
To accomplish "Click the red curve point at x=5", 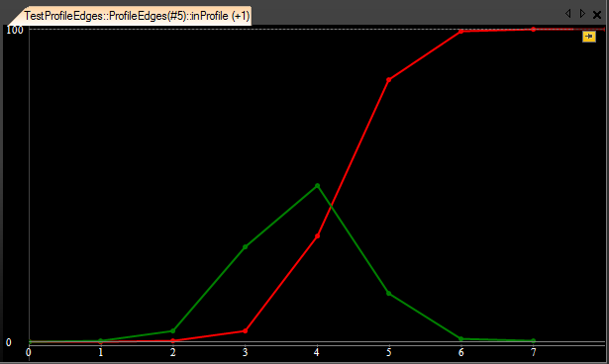I will [x=389, y=80].
